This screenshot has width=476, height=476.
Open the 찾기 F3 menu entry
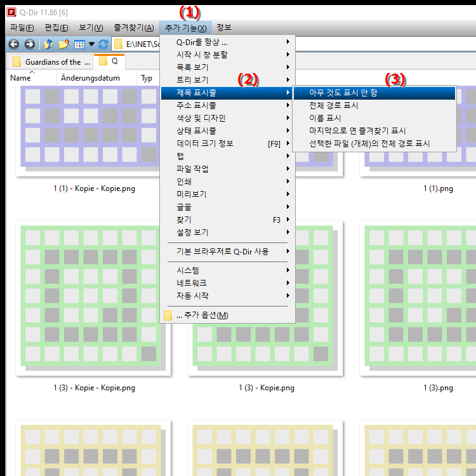tap(227, 220)
